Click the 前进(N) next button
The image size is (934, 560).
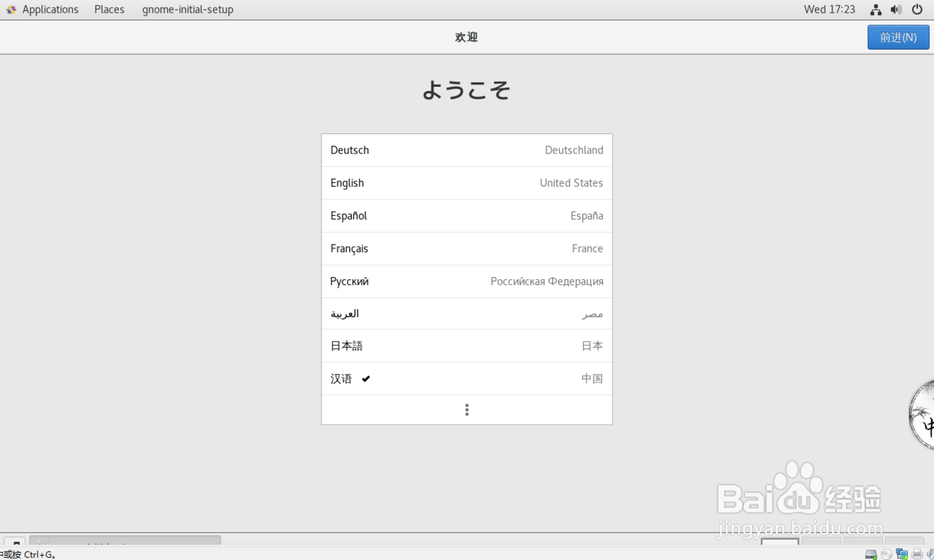pos(898,36)
